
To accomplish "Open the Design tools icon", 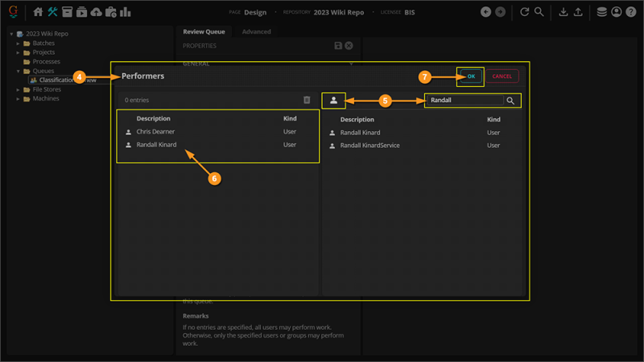I will tap(53, 12).
